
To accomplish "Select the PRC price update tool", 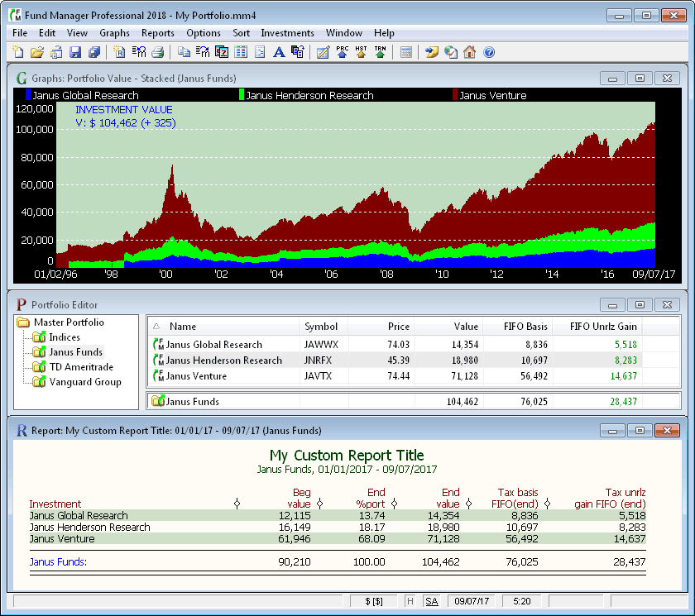I will click(x=341, y=52).
